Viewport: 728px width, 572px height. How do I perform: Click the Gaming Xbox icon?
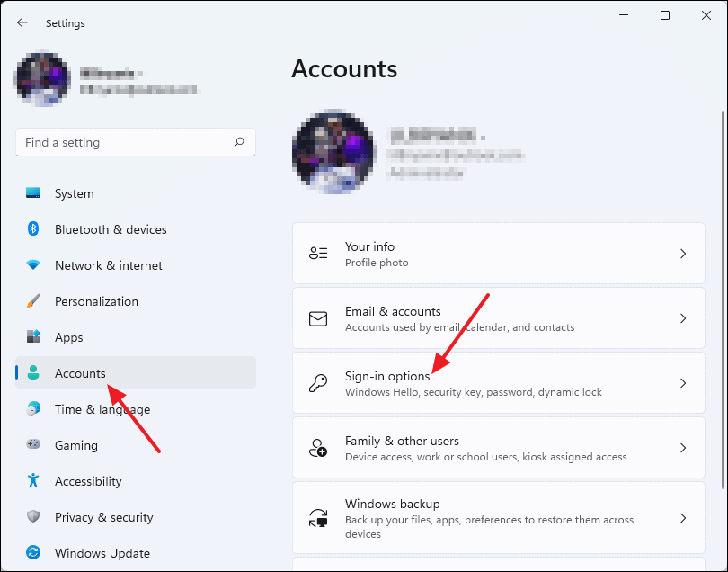[36, 445]
